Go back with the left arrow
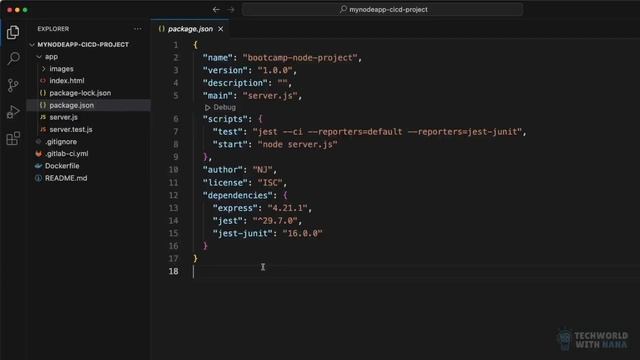 click(x=216, y=9)
